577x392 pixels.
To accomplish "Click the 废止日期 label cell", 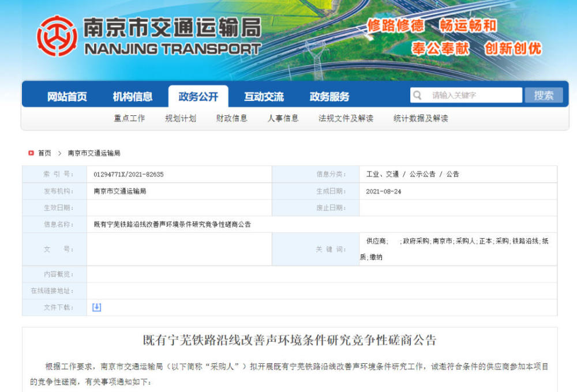I will [x=316, y=208].
